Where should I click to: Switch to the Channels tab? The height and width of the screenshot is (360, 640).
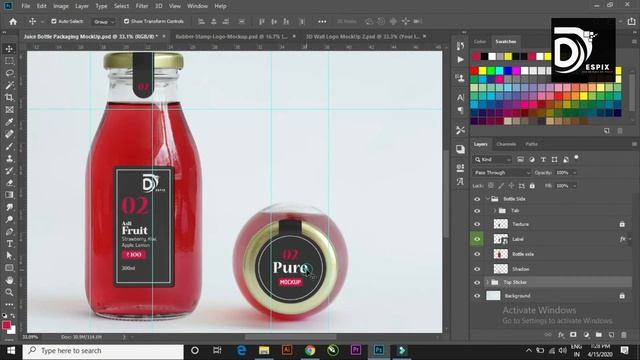[506, 144]
